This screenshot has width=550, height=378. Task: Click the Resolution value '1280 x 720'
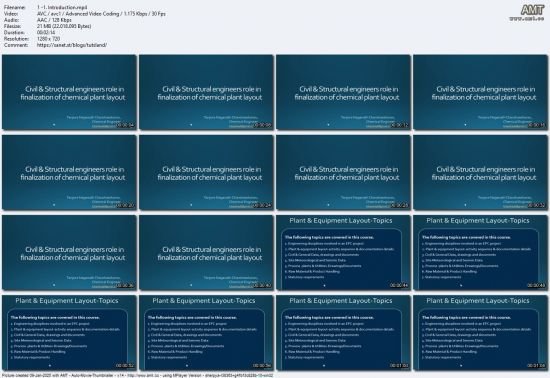(48, 39)
